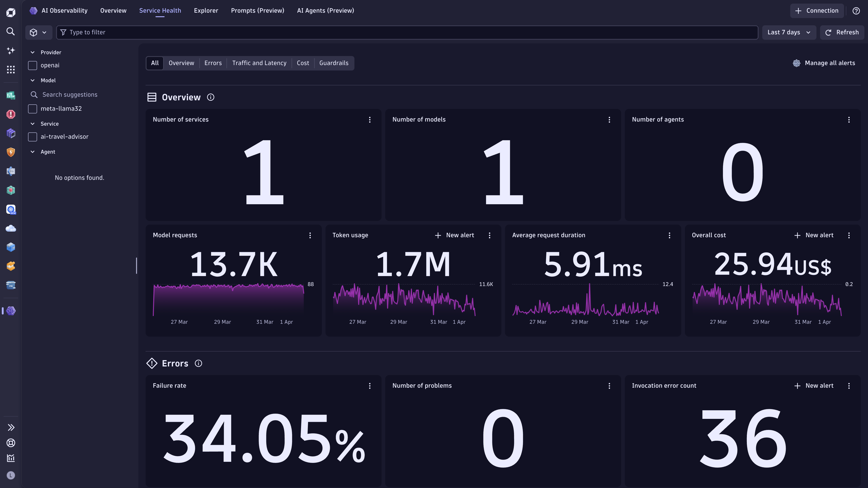Open the Last 7 days time range dropdown
868x488 pixels.
tap(789, 32)
